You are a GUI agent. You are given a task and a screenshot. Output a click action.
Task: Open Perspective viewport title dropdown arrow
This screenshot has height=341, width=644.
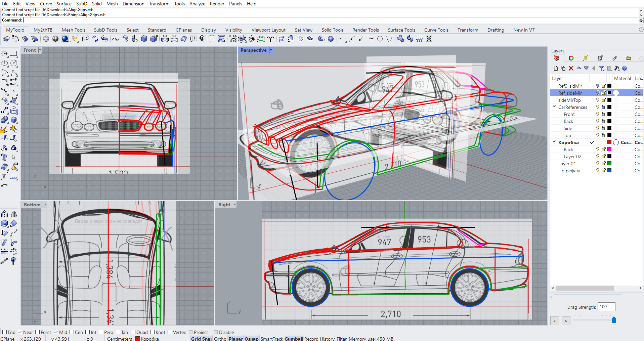pyautogui.click(x=270, y=50)
